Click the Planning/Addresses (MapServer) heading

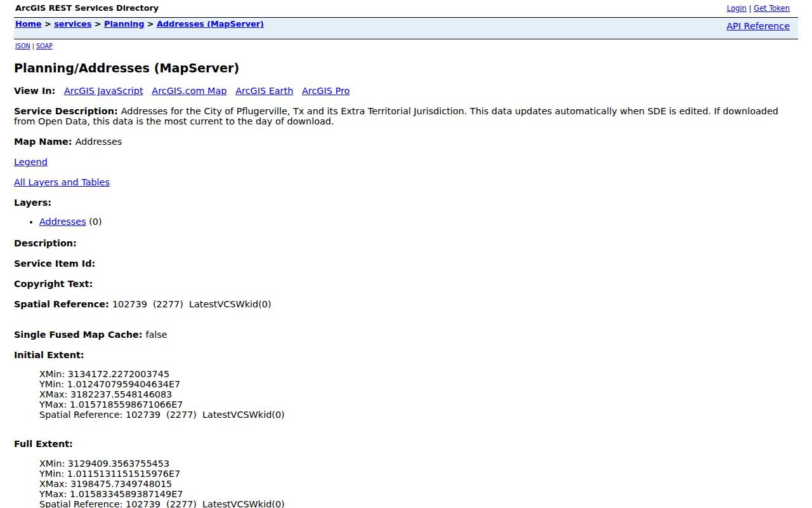pos(126,68)
